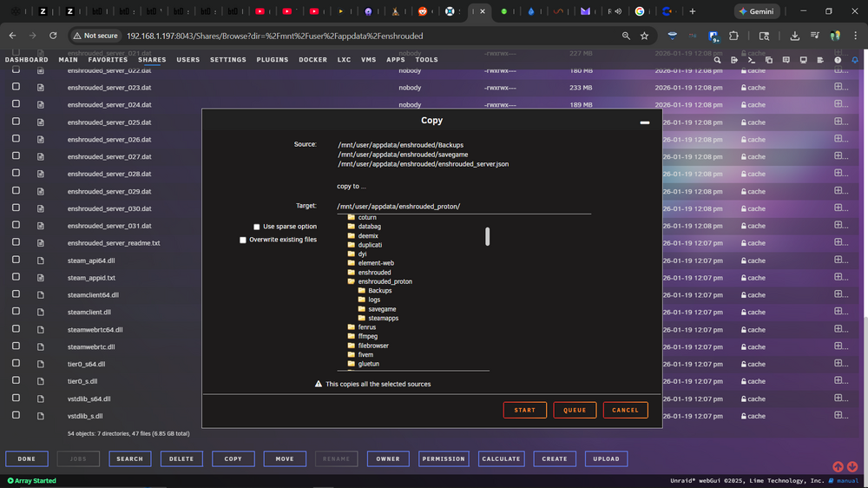Click the file icon beside steamclient.dll

41,312
